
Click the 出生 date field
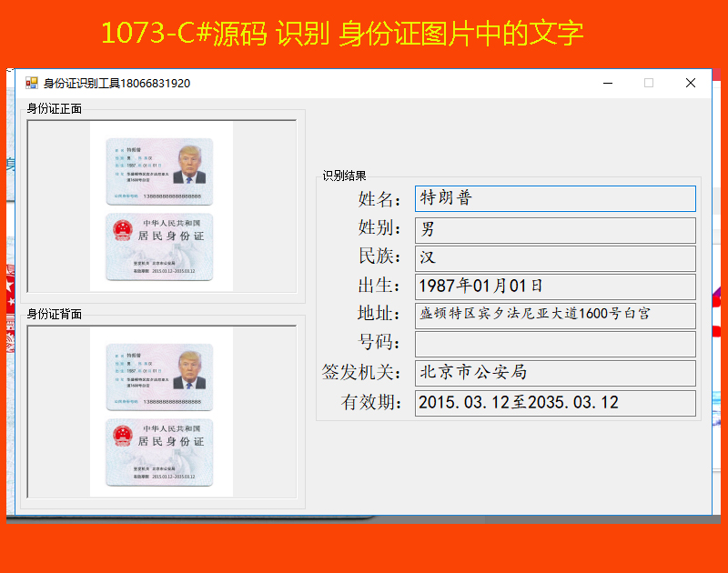555,286
